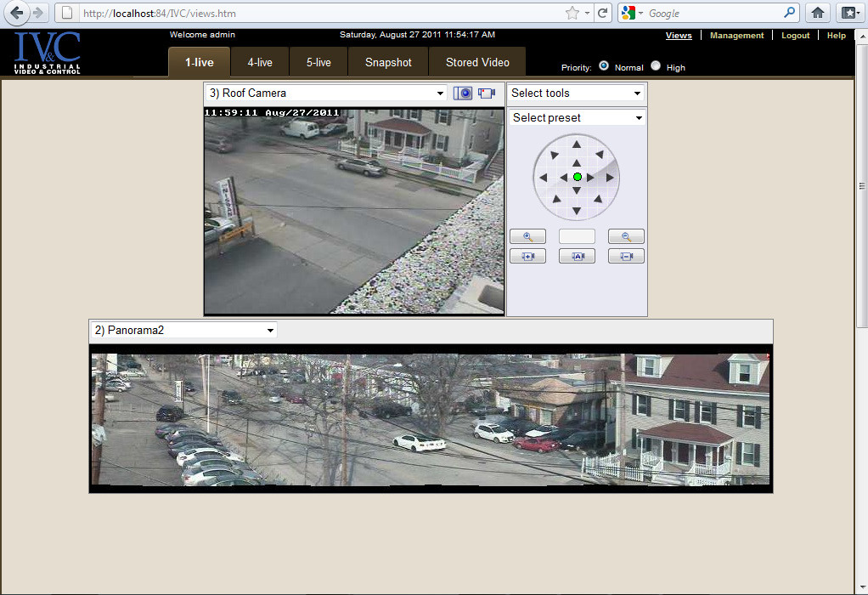868x595 pixels.
Task: Click the auto focus (A) camera button
Action: 577,256
